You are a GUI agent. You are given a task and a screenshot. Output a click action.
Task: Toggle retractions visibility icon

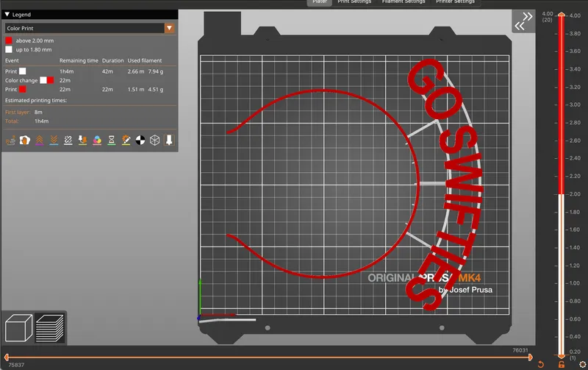coord(40,140)
